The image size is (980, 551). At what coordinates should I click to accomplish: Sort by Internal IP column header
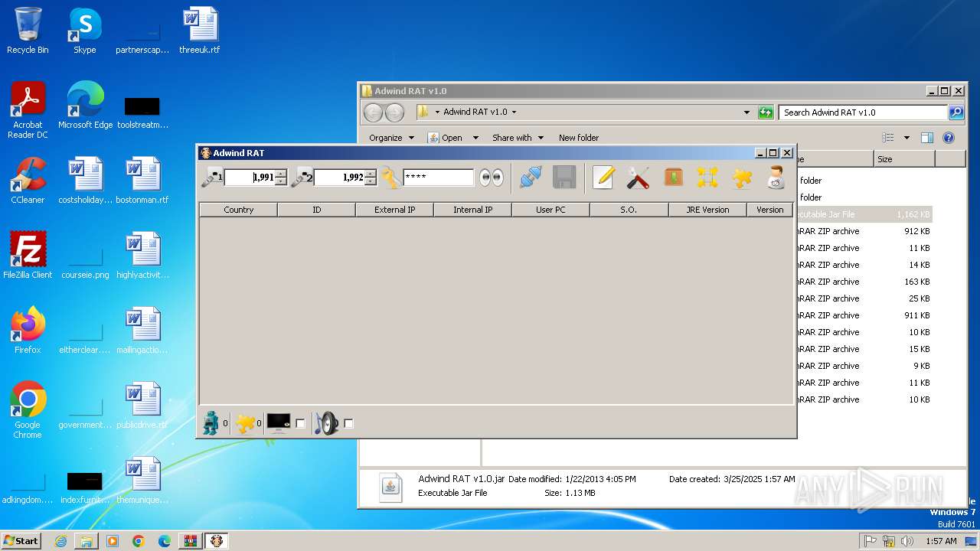point(473,210)
